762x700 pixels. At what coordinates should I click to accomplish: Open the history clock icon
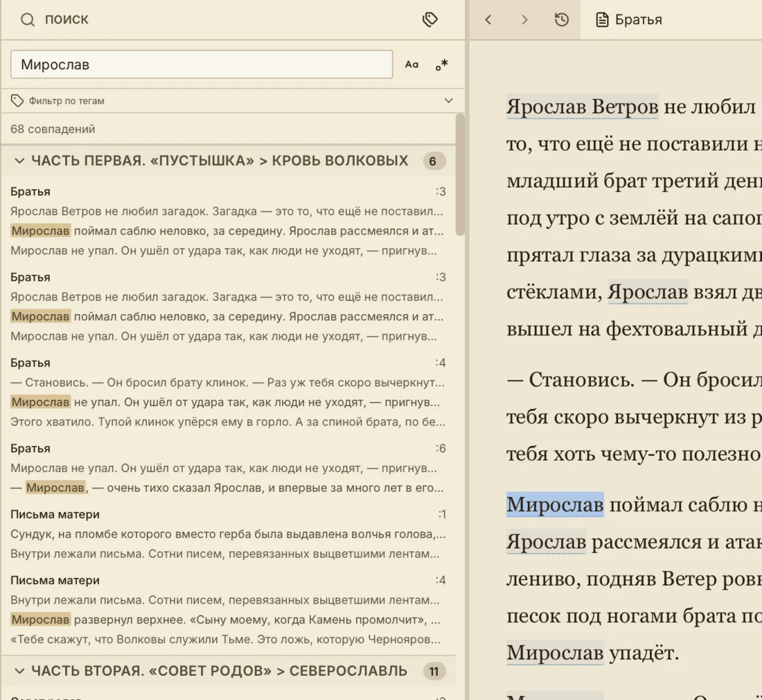(562, 19)
